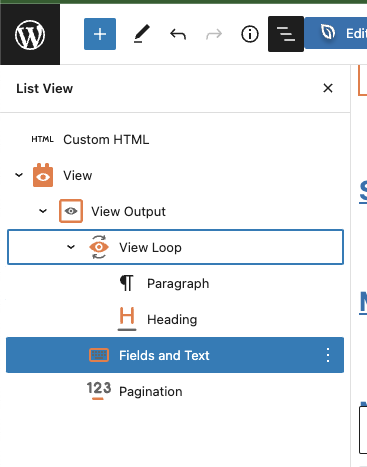Open the block inserter plus button
This screenshot has height=467, width=367.
pyautogui.click(x=100, y=34)
